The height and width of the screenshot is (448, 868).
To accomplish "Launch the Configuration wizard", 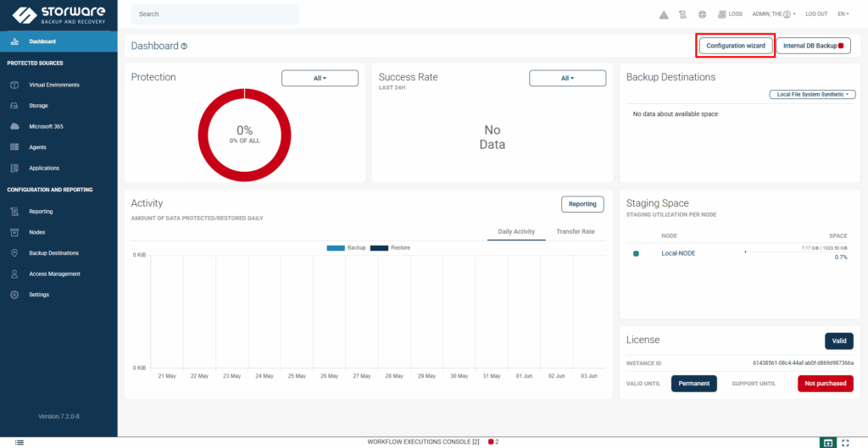I will point(736,46).
